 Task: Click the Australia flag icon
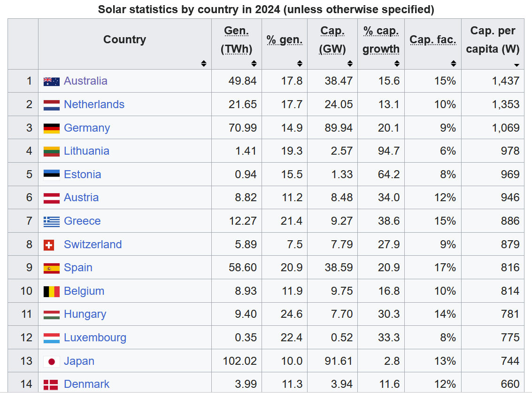click(52, 81)
